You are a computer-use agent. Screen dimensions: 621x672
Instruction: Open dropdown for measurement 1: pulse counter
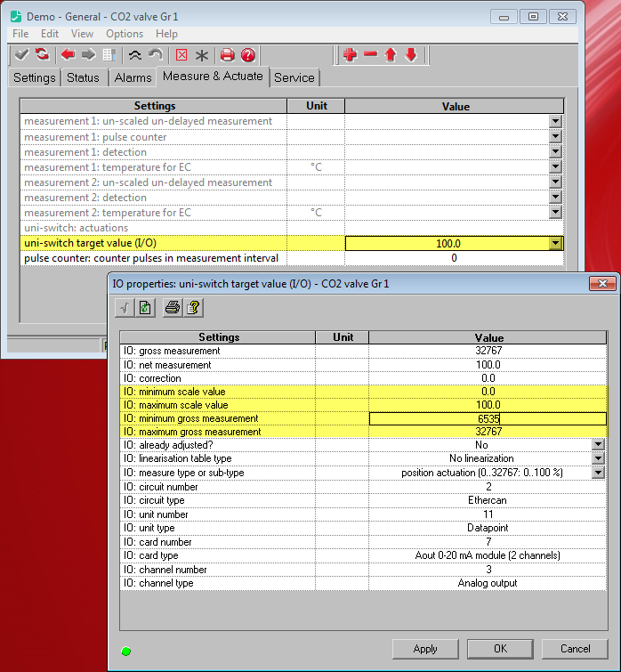(555, 137)
